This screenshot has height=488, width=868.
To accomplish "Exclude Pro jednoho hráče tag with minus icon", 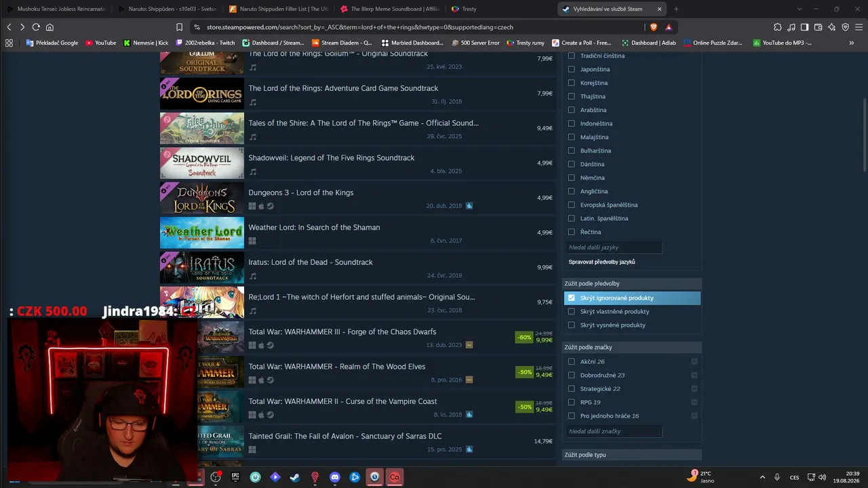I will click(x=694, y=415).
